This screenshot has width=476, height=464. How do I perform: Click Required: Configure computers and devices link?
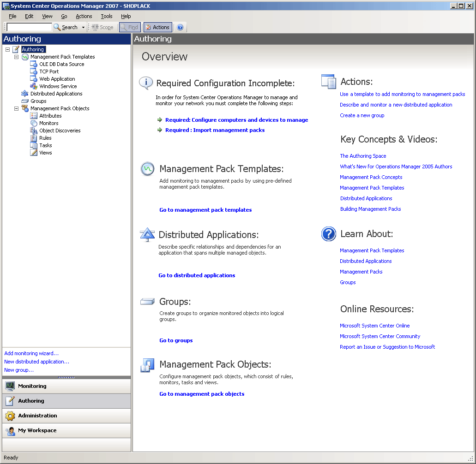coord(236,120)
